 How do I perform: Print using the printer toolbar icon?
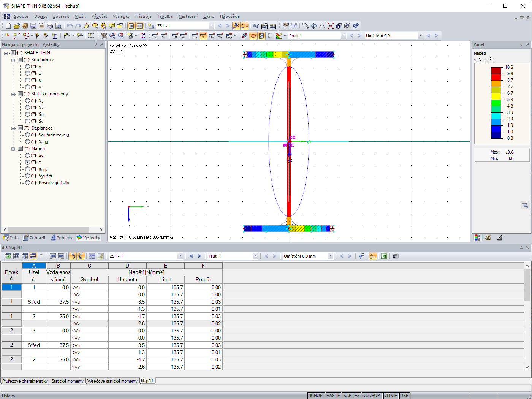tap(50, 26)
